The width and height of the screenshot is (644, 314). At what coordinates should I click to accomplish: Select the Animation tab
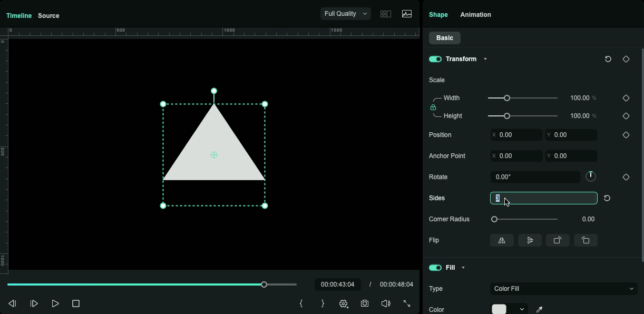tap(475, 15)
